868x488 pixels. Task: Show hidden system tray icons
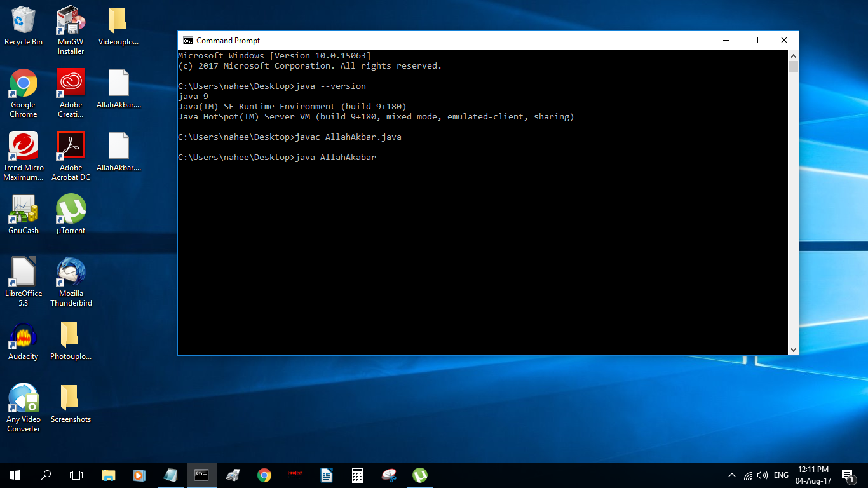(732, 475)
